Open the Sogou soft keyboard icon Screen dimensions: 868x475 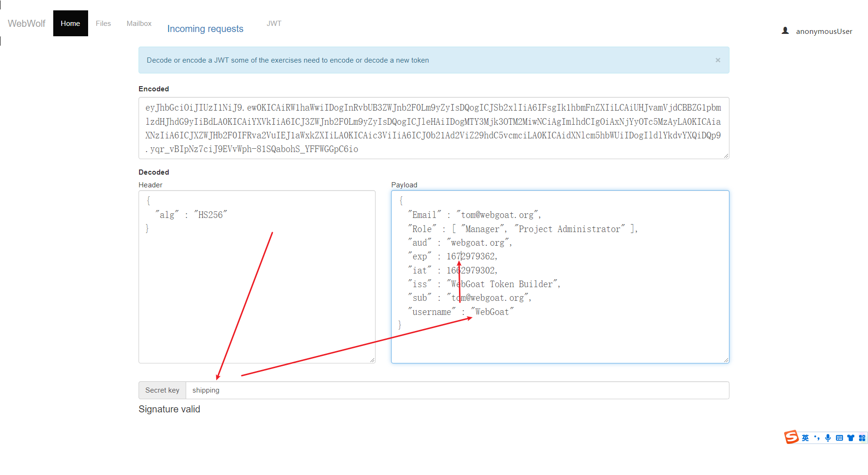point(839,438)
